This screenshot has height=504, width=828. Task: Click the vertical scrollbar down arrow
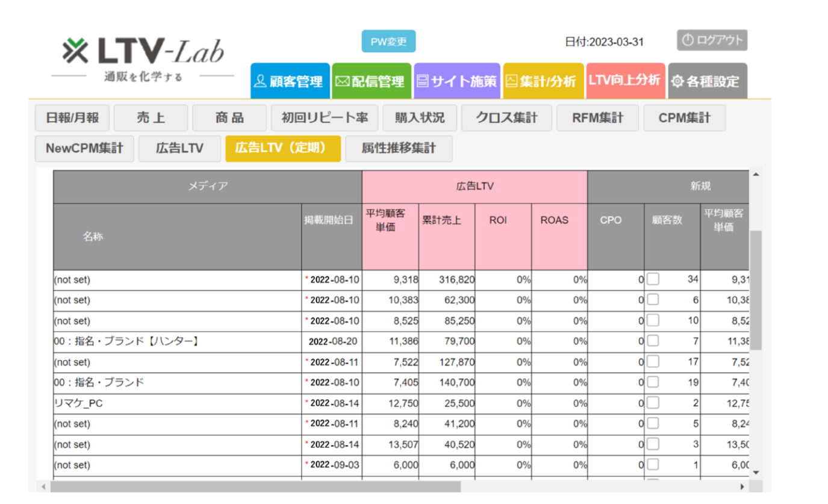point(756,472)
